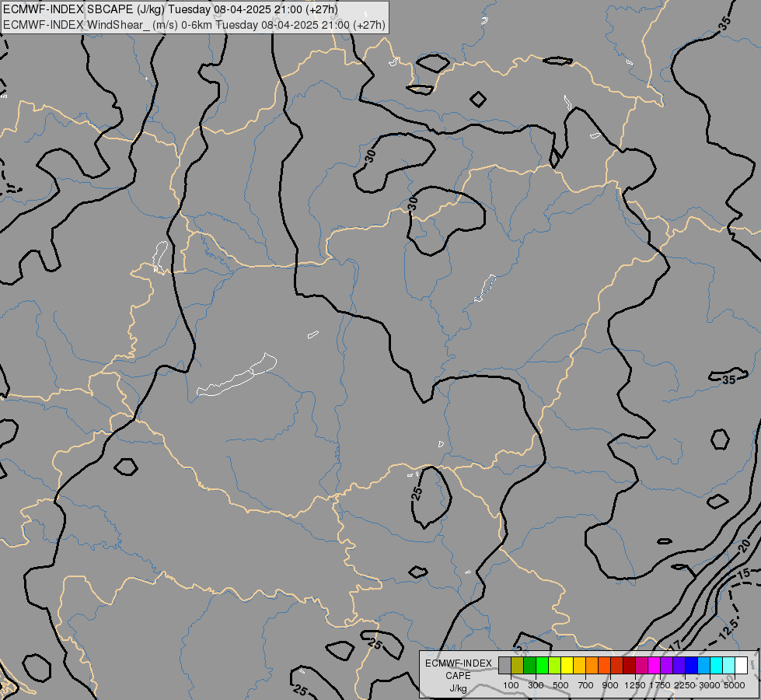Click the pale cyan swatch before the 5000 tick
Screen dimensions: 761x700
729,665
